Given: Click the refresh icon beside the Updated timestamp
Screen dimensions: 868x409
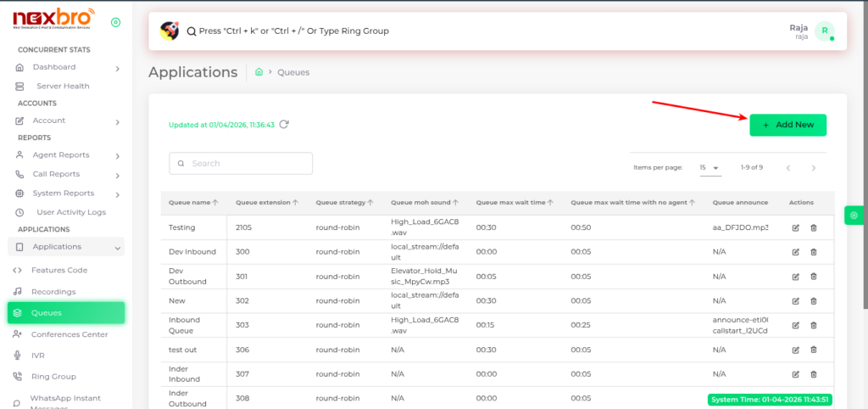Looking at the screenshot, I should tap(284, 124).
